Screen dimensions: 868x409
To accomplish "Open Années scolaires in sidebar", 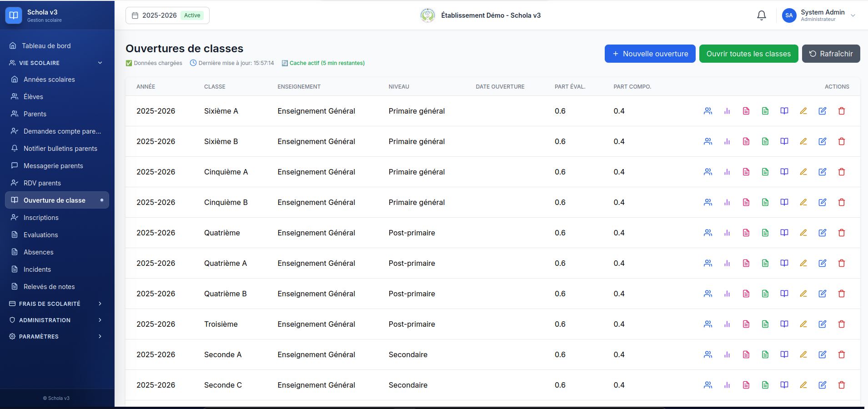I will pyautogui.click(x=57, y=80).
